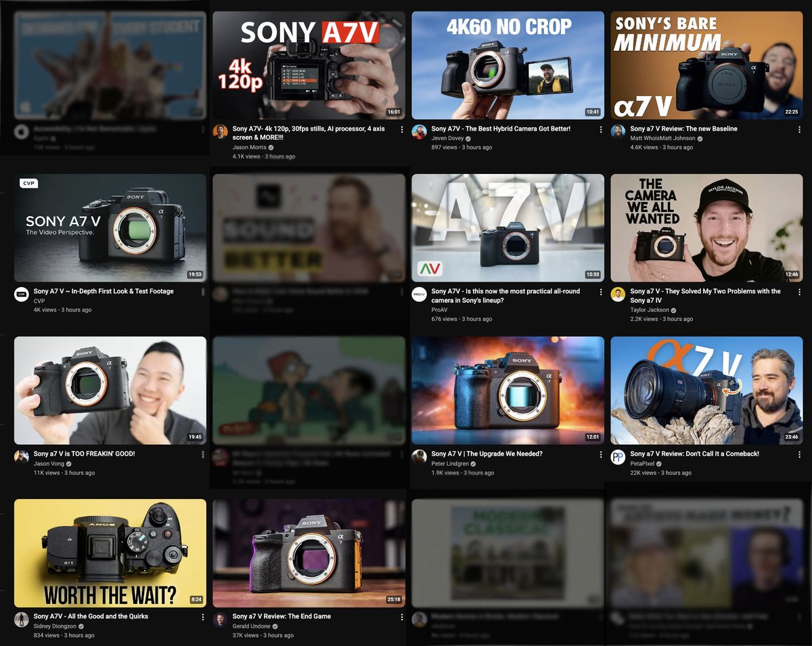Play the 'SONY A7V 4k 120p' thumbnail
Image resolution: width=812 pixels, height=646 pixels.
point(309,65)
